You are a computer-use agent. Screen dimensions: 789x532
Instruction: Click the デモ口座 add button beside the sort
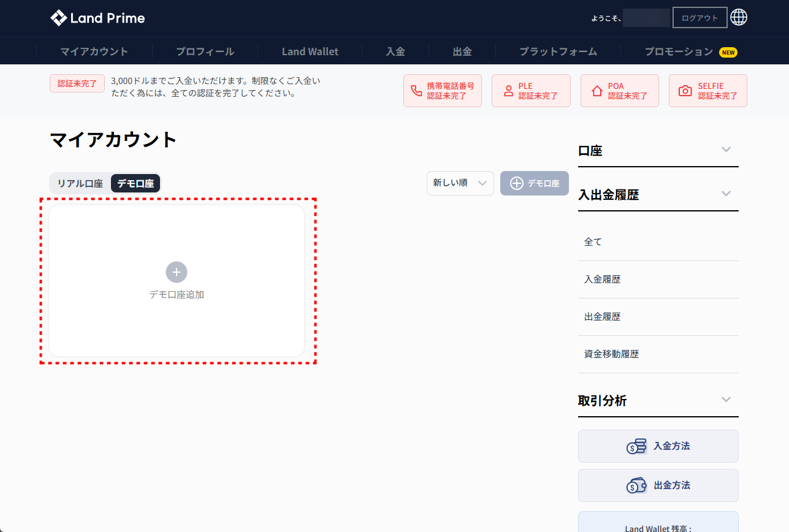tap(535, 183)
